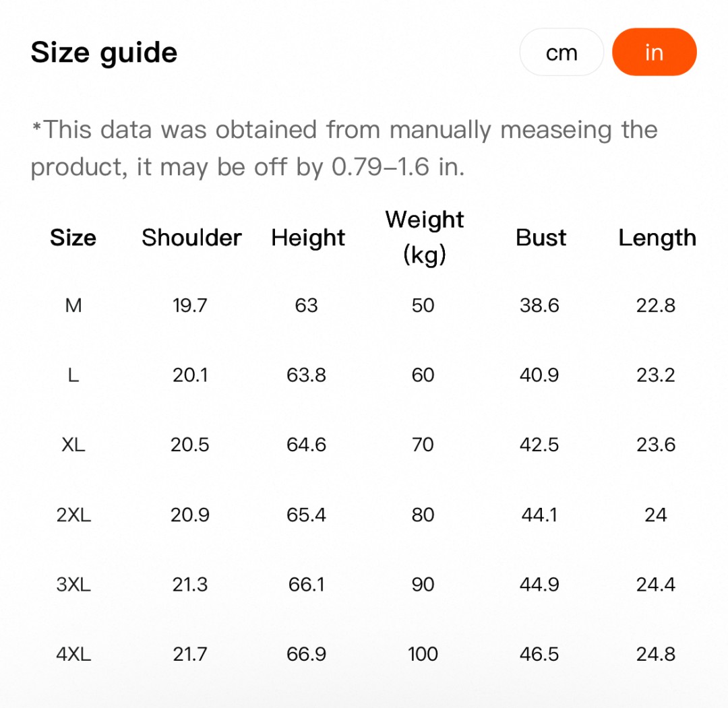Click the M shoulder value 19.7
Viewport: 728px width, 708px height.
tap(189, 306)
